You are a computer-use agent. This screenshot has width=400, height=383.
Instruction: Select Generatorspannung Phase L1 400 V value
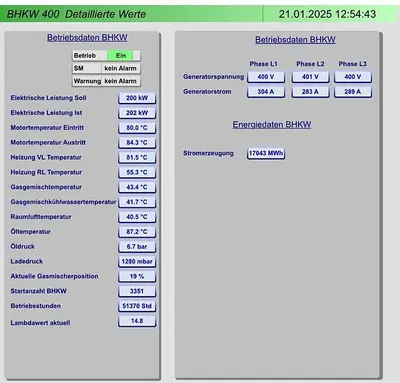click(266, 77)
